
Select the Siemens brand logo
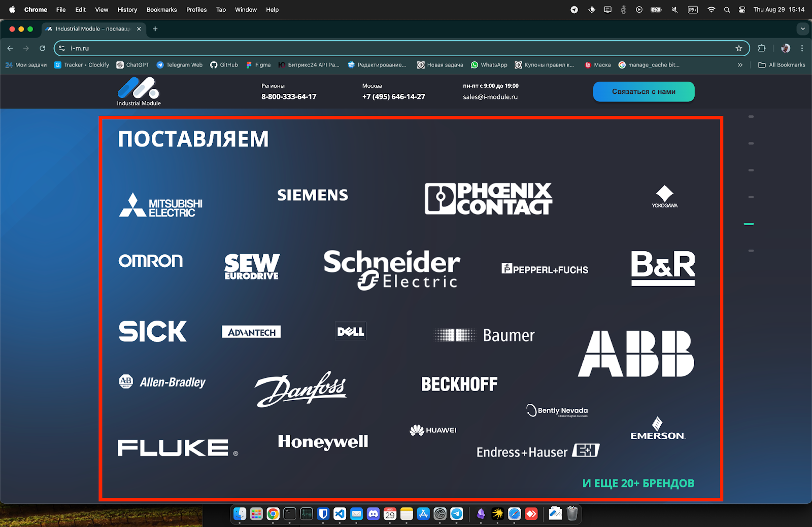click(x=313, y=195)
